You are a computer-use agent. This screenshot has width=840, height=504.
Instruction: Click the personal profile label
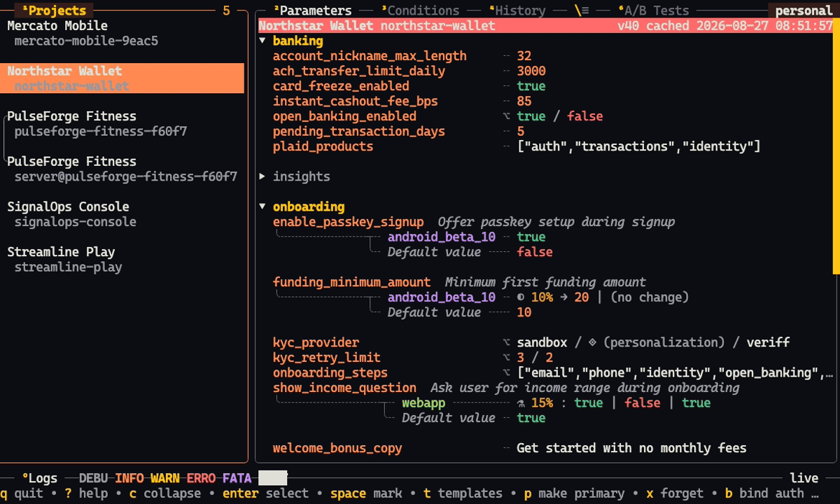coord(804,10)
